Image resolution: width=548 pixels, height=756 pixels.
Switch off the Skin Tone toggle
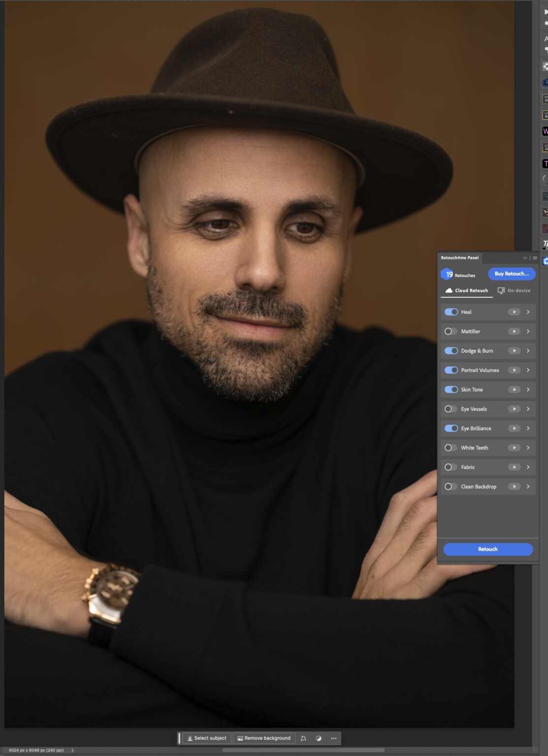[451, 389]
